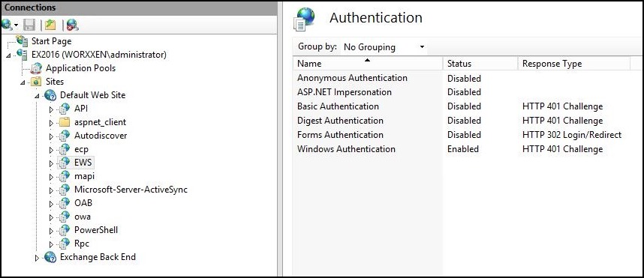Viewport: 644px width, 278px height.
Task: Open the Group by No Grouping dropdown
Action: [384, 47]
